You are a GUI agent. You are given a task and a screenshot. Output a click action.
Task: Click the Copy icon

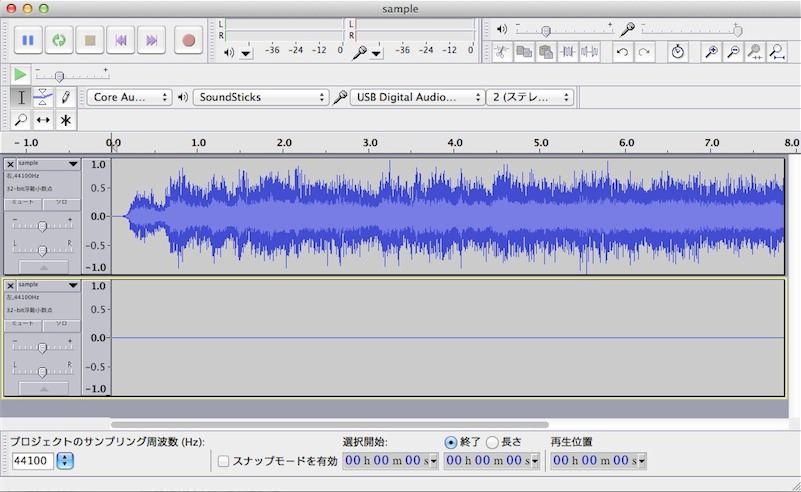pyautogui.click(x=524, y=52)
